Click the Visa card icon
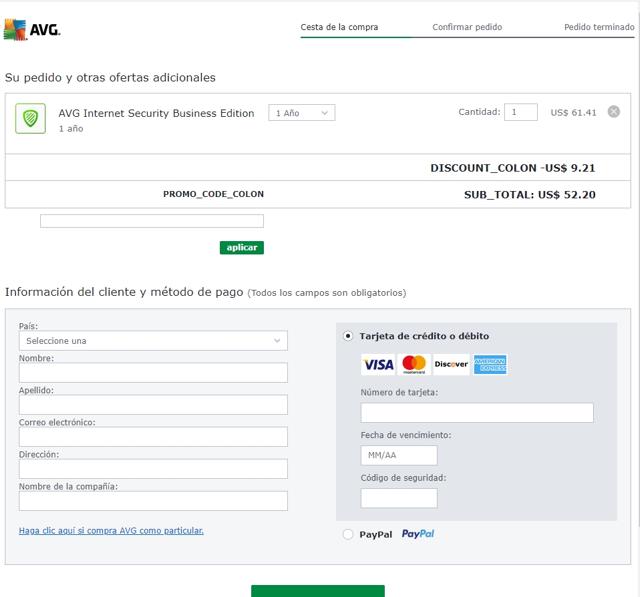Viewport: 640px width, 597px height. (378, 364)
